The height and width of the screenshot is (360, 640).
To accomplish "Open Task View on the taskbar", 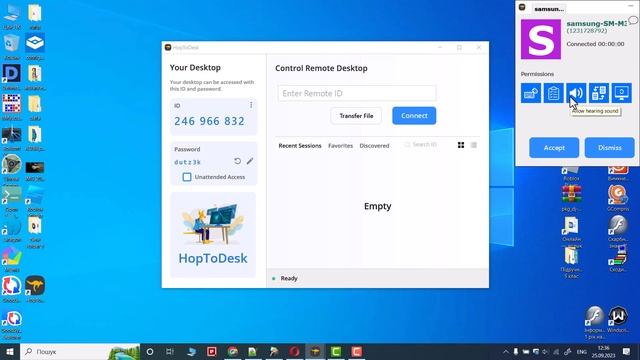I will [170, 351].
